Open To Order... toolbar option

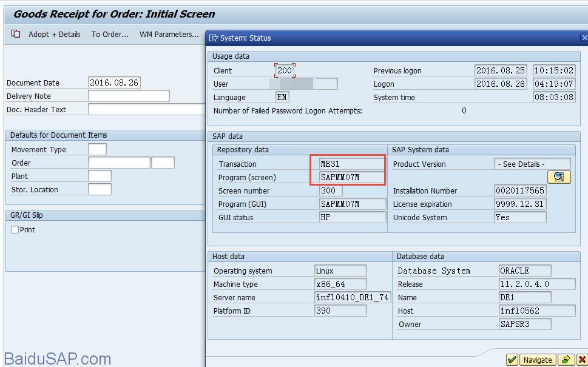[x=110, y=35]
